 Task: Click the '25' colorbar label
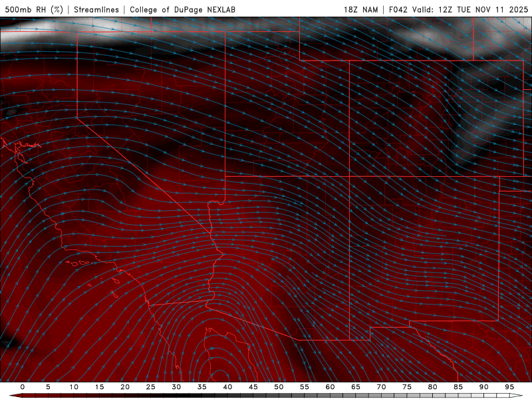[x=151, y=387]
